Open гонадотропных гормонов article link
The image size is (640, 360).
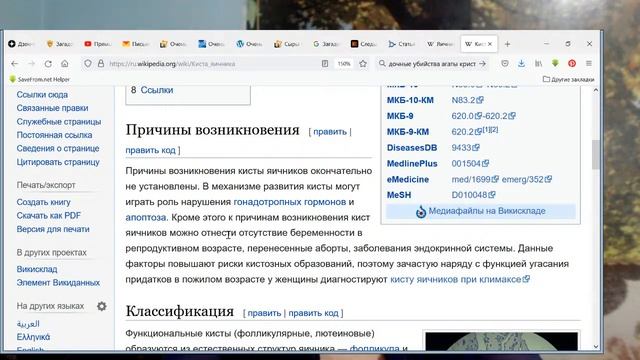pos(289,202)
